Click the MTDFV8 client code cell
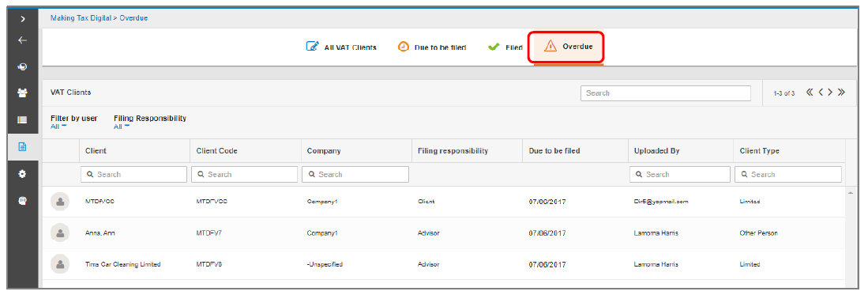This screenshot has height=295, width=868. pos(209,264)
